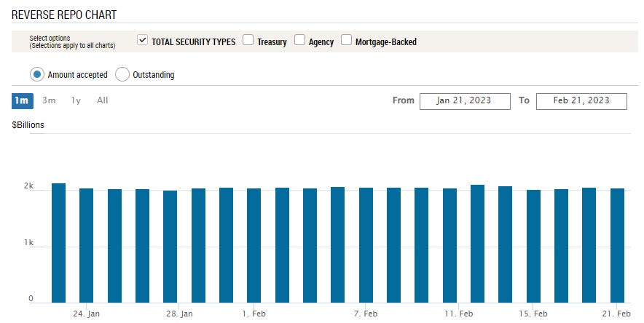
Task: Show All available date range
Action: [102, 100]
